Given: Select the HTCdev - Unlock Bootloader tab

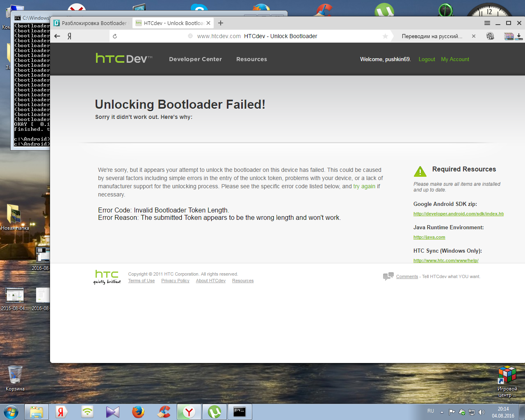Looking at the screenshot, I should pyautogui.click(x=173, y=23).
